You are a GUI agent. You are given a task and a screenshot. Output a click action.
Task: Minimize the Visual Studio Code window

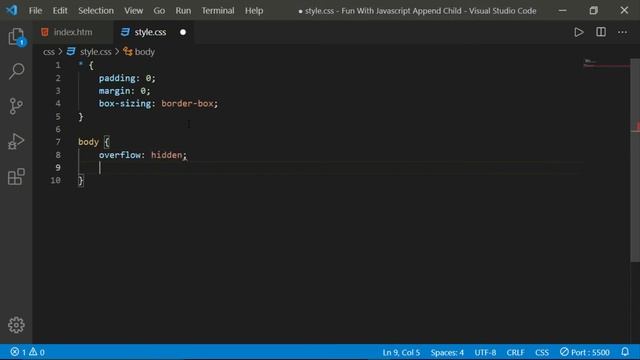[562, 11]
